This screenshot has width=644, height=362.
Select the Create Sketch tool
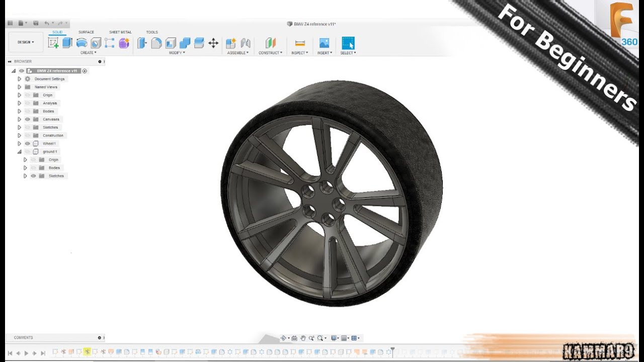pos(53,43)
